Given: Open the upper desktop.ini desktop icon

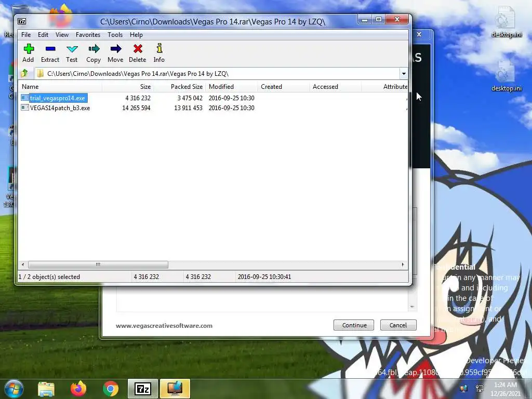Looking at the screenshot, I should pyautogui.click(x=507, y=22).
